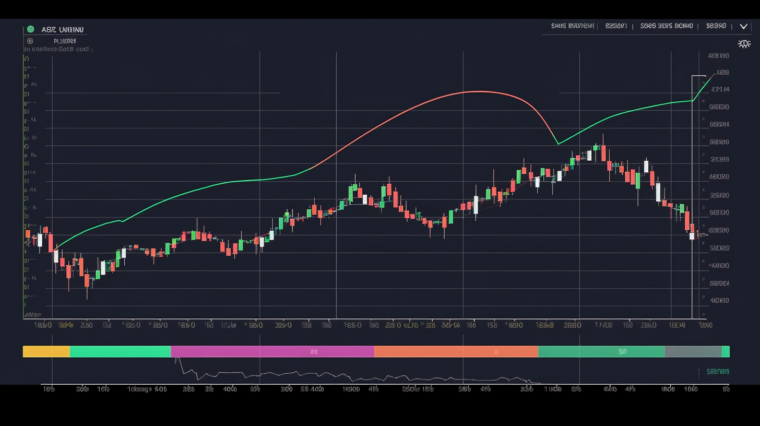
Task: Click the white bracket marker near latest price
Action: tap(698, 77)
